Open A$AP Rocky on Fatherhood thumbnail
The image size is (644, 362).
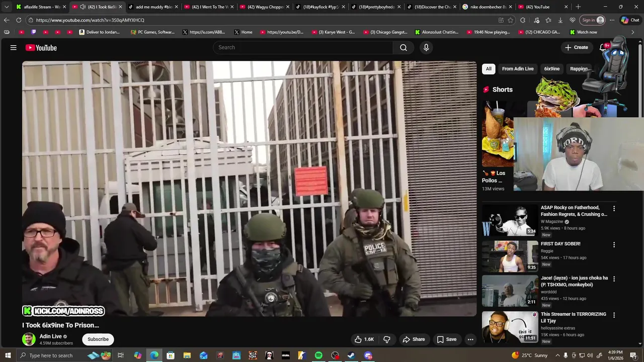click(x=510, y=220)
